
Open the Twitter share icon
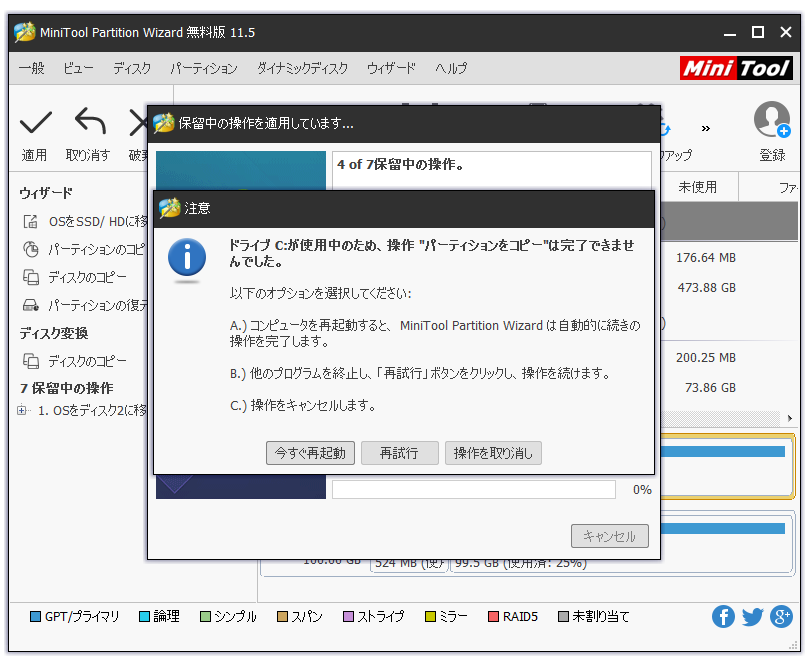pos(753,616)
